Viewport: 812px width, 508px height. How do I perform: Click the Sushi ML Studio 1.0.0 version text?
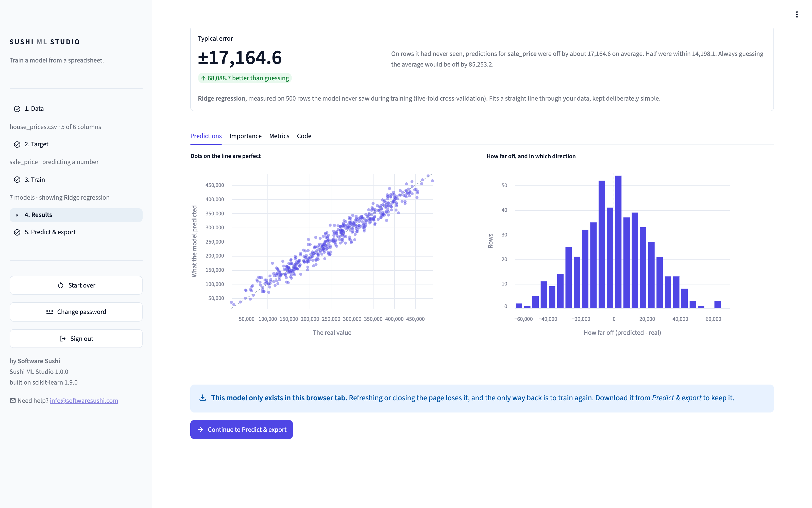39,372
